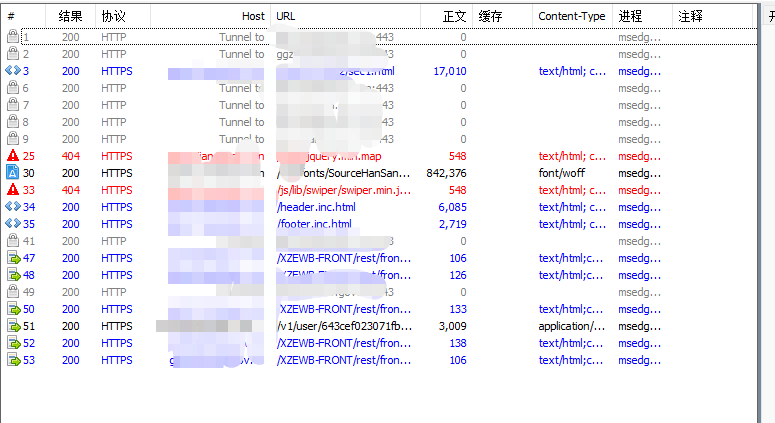775x423 pixels.
Task: Click the lock icon of session 49
Action: (x=13, y=292)
